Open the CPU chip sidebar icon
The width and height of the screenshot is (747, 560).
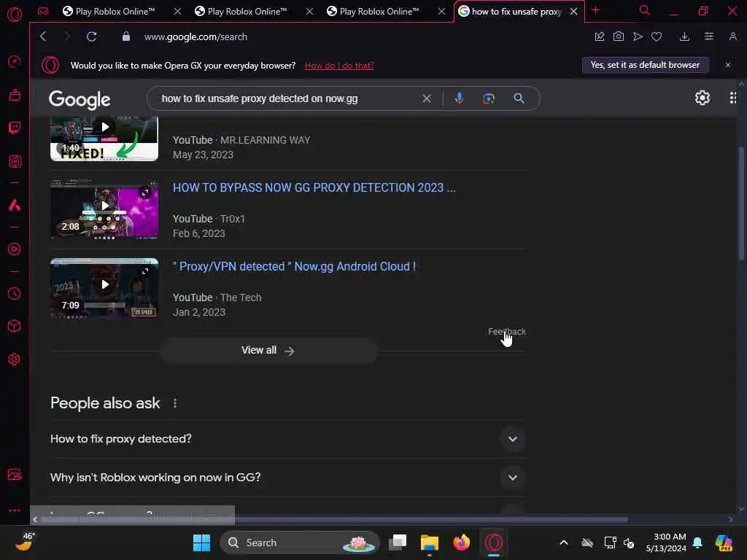(x=15, y=161)
